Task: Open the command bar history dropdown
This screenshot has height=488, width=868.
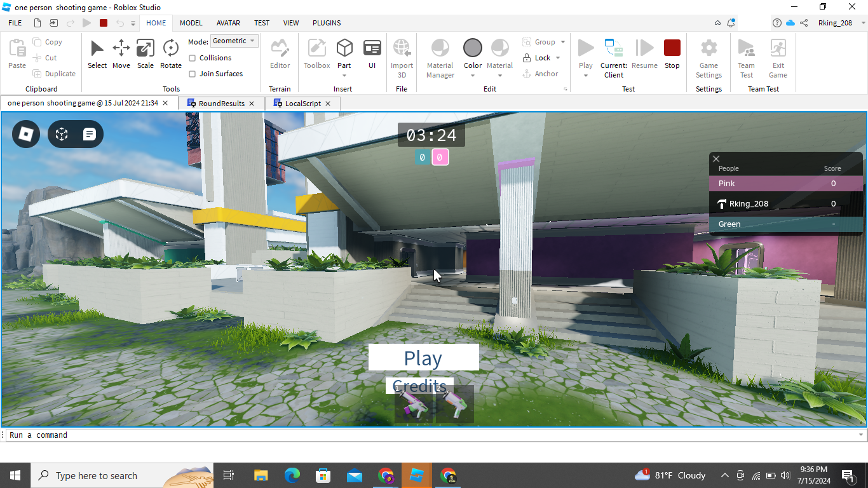Action: click(x=861, y=435)
